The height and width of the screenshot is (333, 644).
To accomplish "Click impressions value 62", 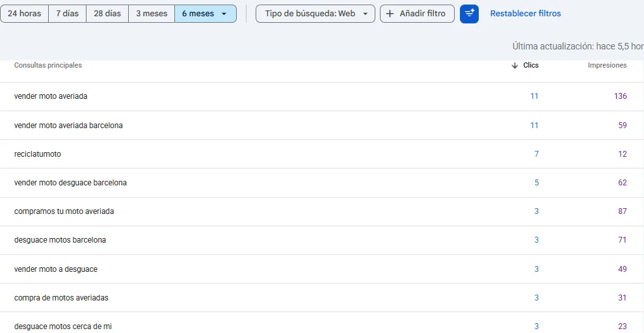I will [623, 183].
